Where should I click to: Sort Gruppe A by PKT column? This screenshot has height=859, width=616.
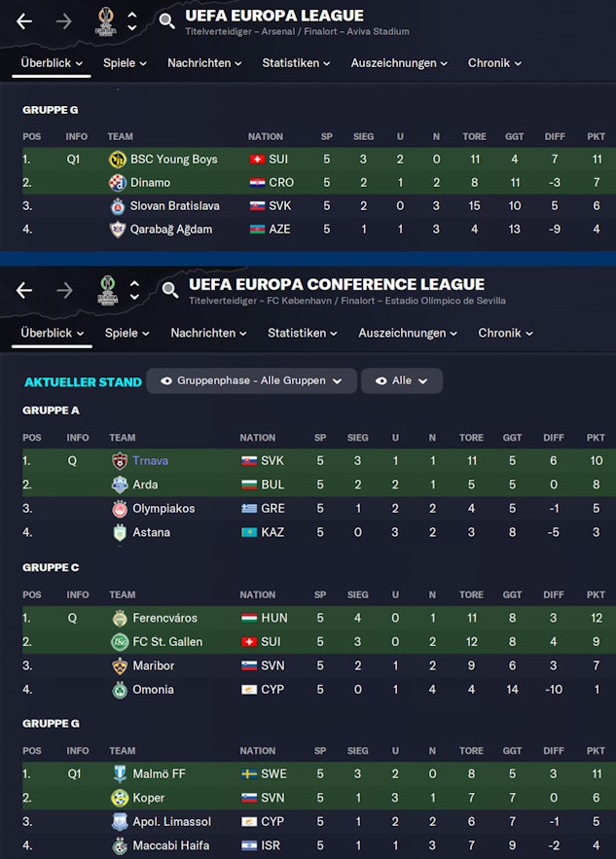pos(597,438)
